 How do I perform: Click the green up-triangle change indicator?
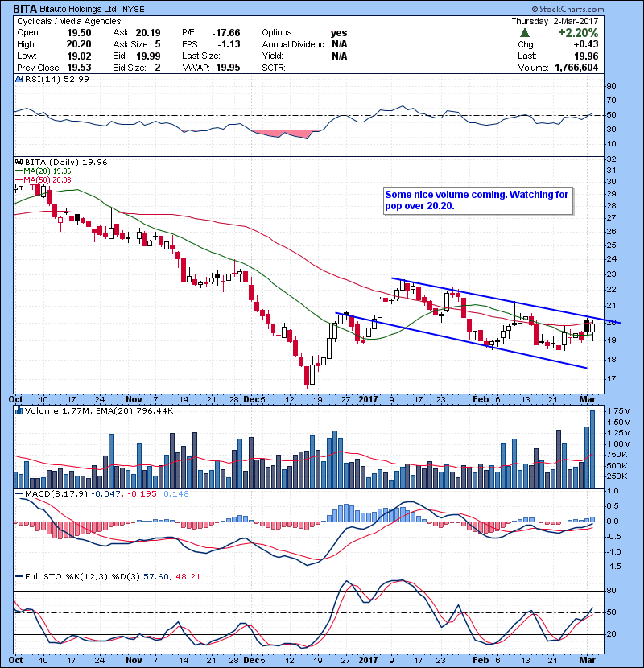(x=525, y=33)
